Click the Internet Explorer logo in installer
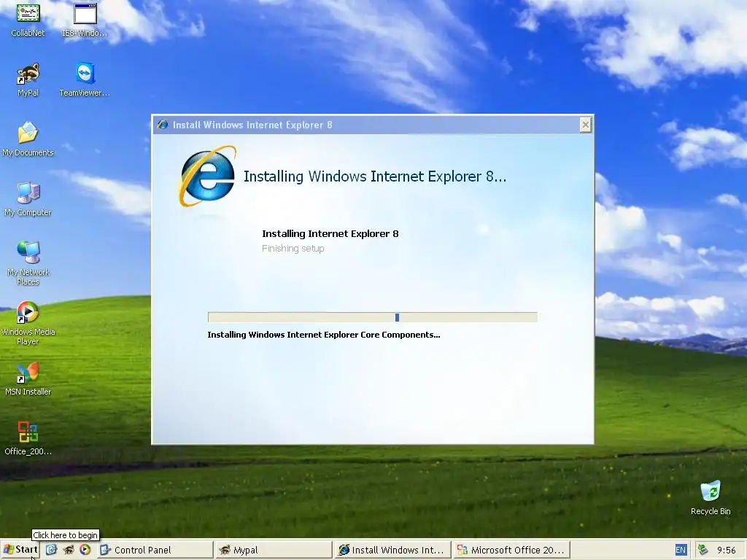 coord(208,176)
